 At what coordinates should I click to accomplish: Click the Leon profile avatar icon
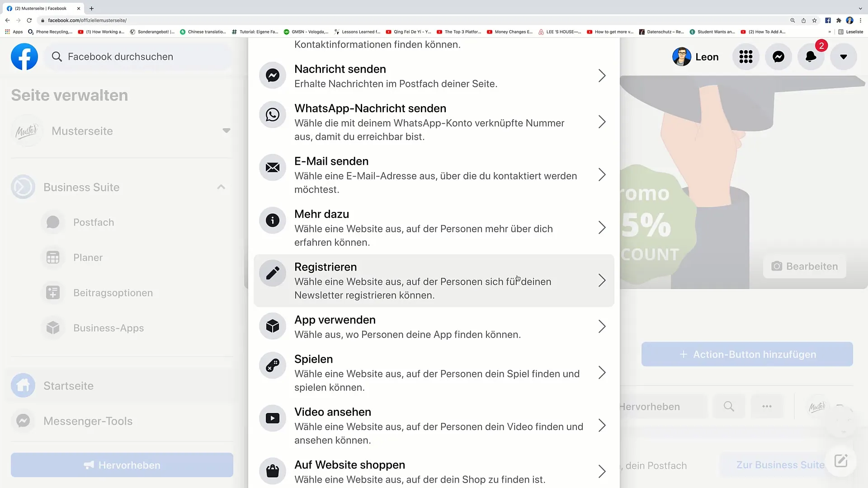(681, 56)
